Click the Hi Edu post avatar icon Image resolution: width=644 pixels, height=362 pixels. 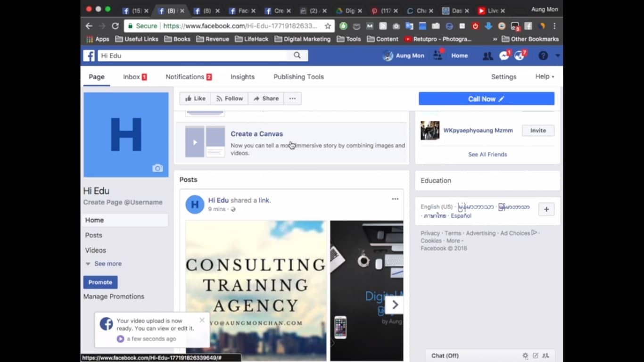pyautogui.click(x=195, y=205)
